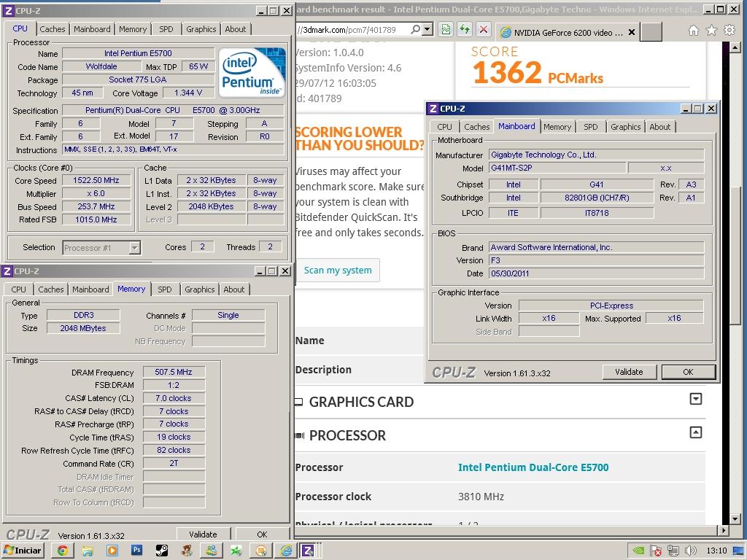This screenshot has width=747, height=560.
Task: Switch to Caches tab in top-left CPU-Z
Action: pos(53,29)
